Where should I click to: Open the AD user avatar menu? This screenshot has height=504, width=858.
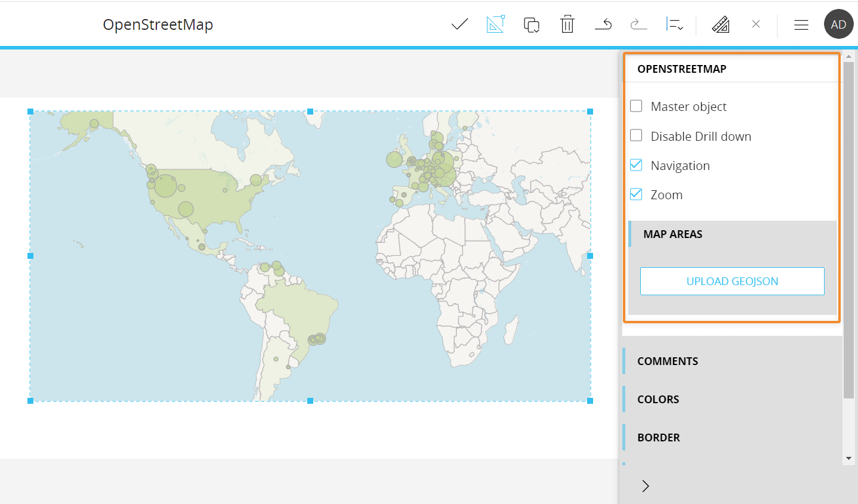838,24
